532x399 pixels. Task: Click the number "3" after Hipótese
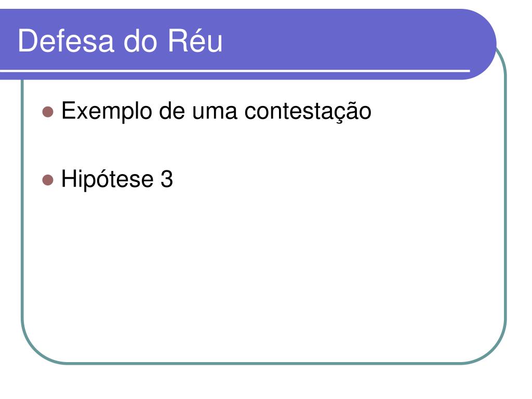pos(167,179)
